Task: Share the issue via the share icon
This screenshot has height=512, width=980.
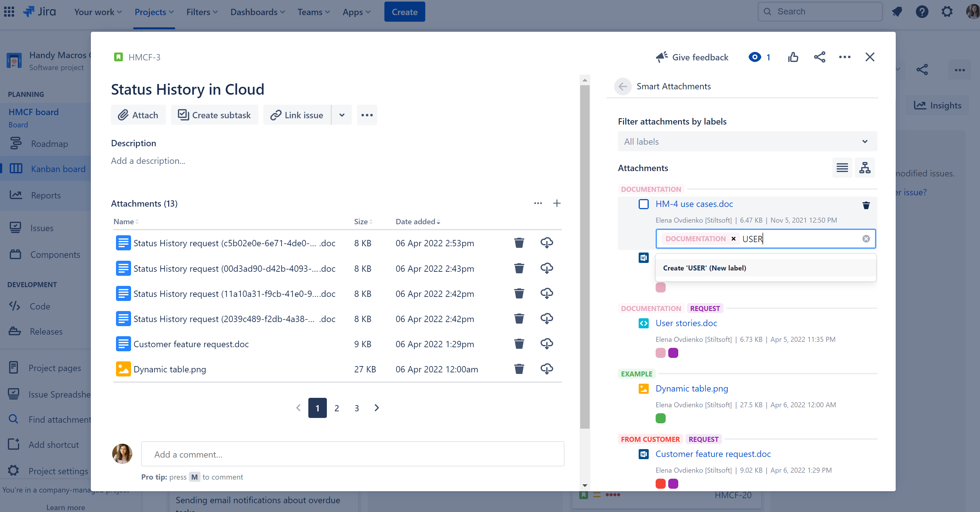Action: point(819,57)
